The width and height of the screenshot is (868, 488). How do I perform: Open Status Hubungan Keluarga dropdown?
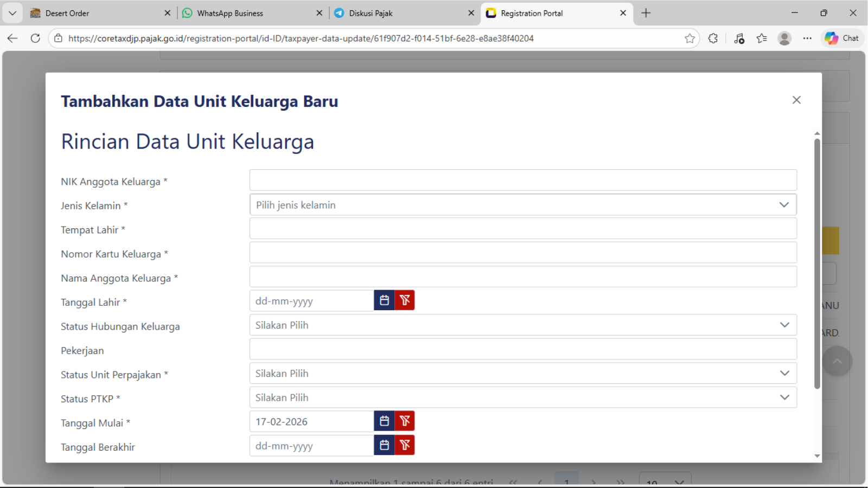click(x=522, y=325)
